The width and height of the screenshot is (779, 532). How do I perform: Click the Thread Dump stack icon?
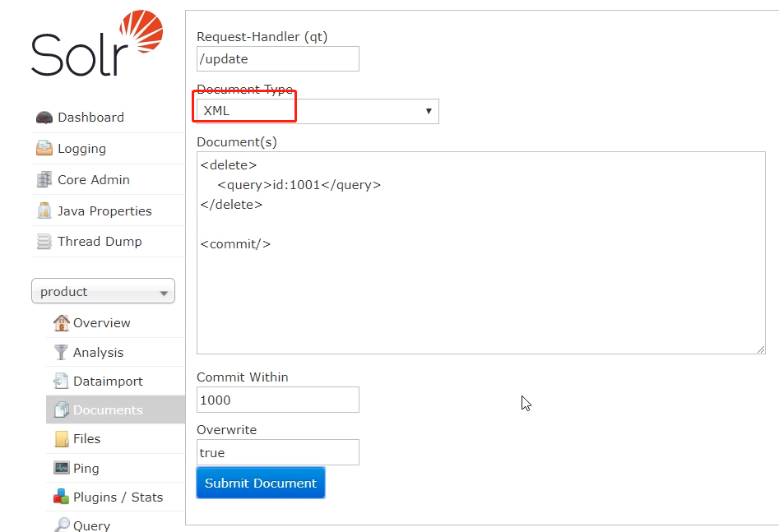[x=44, y=242]
